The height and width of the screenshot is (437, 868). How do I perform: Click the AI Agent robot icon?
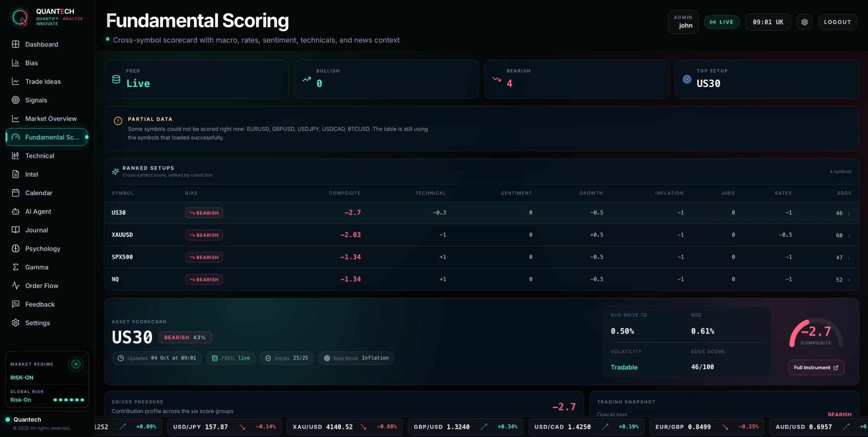16,212
